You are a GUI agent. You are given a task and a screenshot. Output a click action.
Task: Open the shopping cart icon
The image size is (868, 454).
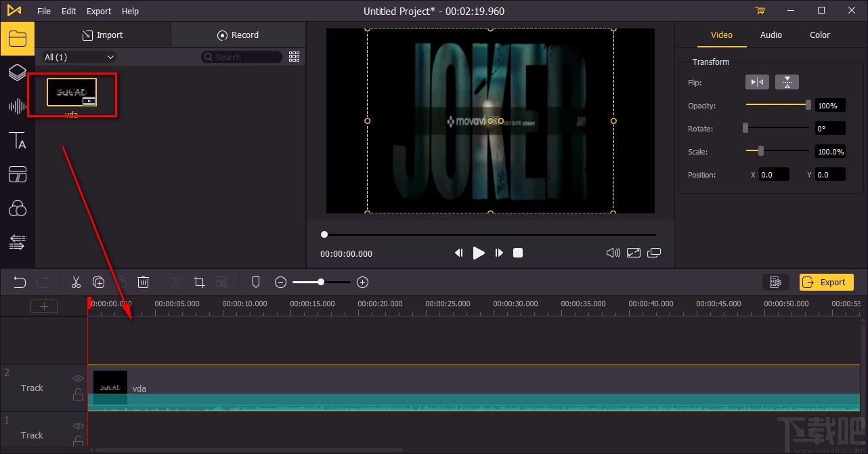[x=760, y=11]
